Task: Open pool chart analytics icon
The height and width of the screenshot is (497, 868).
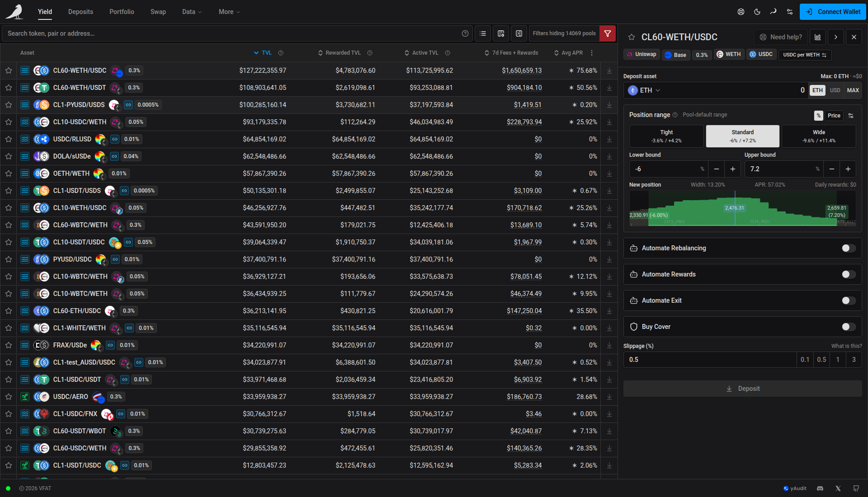Action: (x=818, y=37)
